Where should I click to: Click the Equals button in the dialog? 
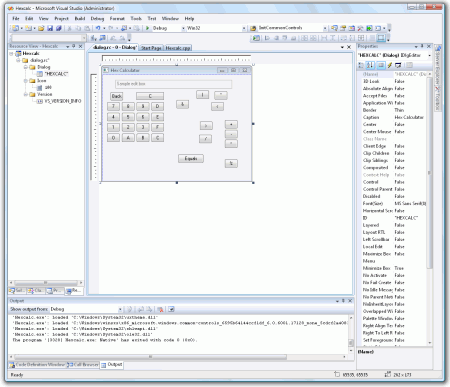pyautogui.click(x=191, y=159)
